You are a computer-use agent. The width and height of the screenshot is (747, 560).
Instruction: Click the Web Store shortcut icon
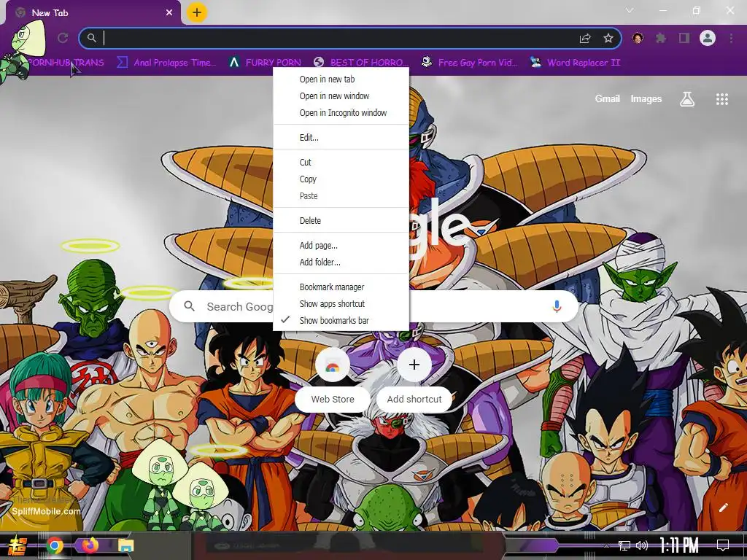pos(333,365)
